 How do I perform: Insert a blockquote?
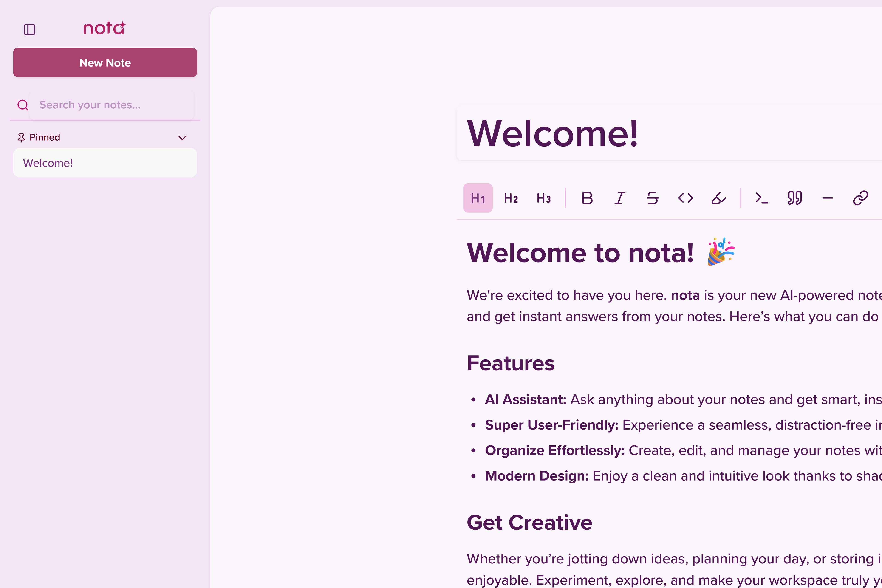(795, 198)
